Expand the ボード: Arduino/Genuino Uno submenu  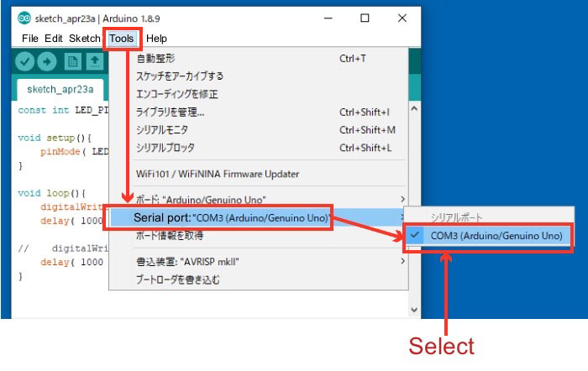click(259, 199)
